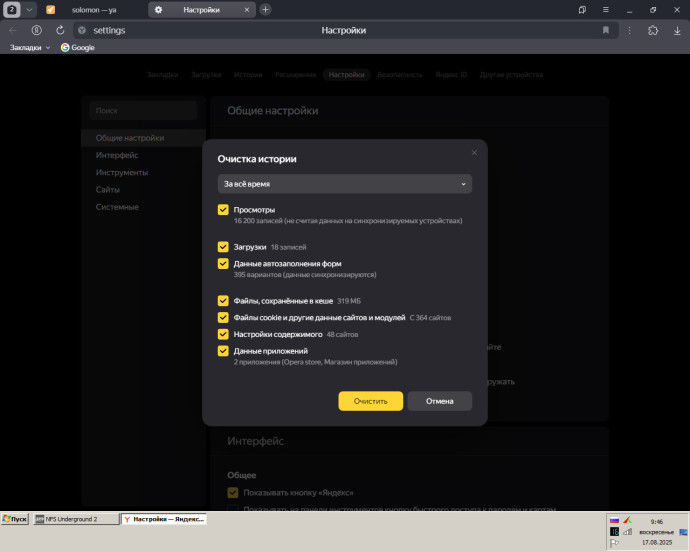The width and height of the screenshot is (690, 552).
Task: Bookmark this page with the bookmark icon
Action: click(x=606, y=30)
